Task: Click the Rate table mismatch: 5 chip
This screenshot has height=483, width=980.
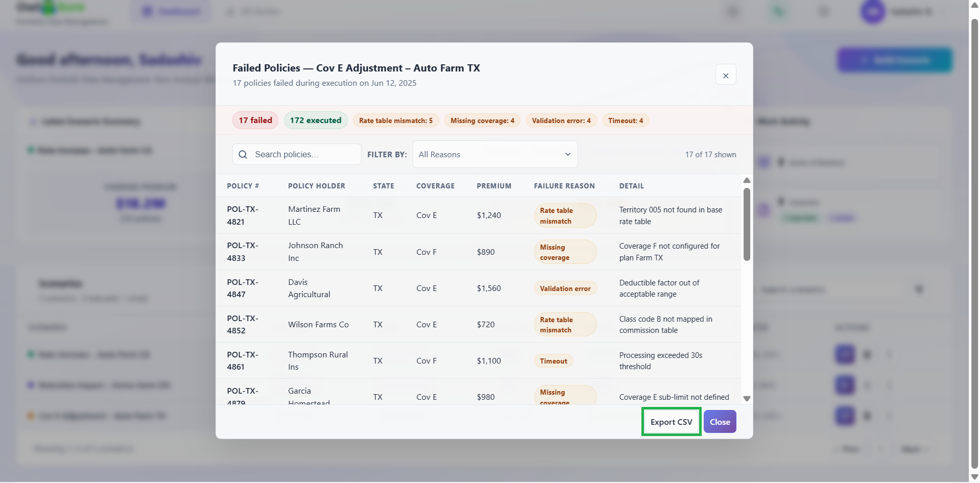Action: click(x=396, y=120)
